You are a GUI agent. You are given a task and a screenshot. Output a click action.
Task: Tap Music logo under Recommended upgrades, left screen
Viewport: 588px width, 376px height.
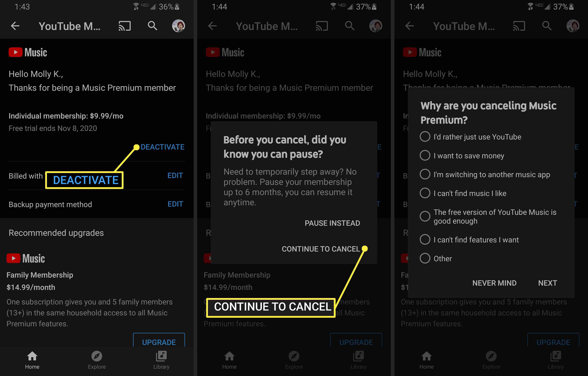point(26,259)
